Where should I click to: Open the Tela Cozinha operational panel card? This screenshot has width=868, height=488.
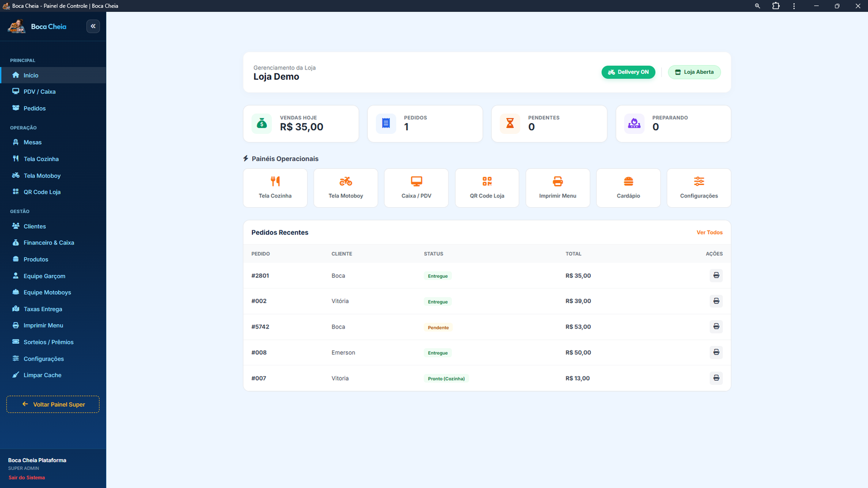[x=275, y=188]
